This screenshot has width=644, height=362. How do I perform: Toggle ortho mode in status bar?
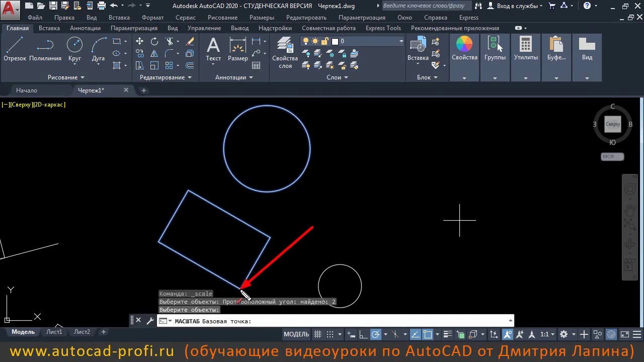click(x=363, y=334)
